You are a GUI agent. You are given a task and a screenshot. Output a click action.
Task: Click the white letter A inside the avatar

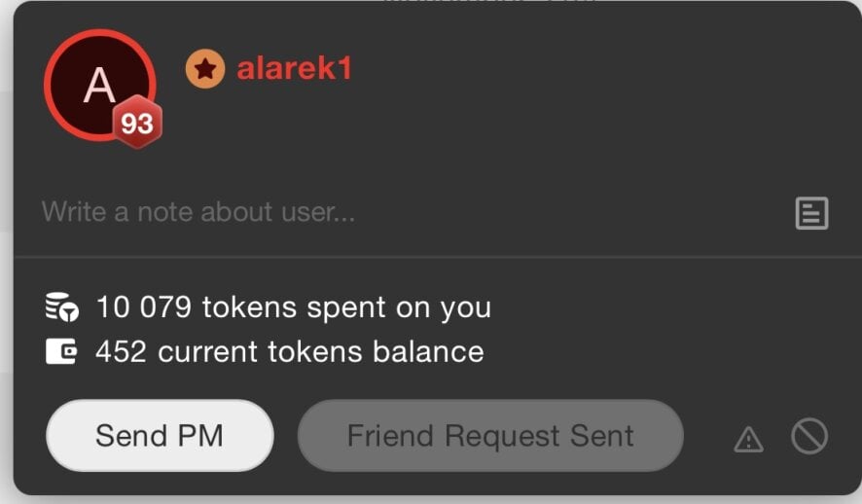(x=99, y=86)
